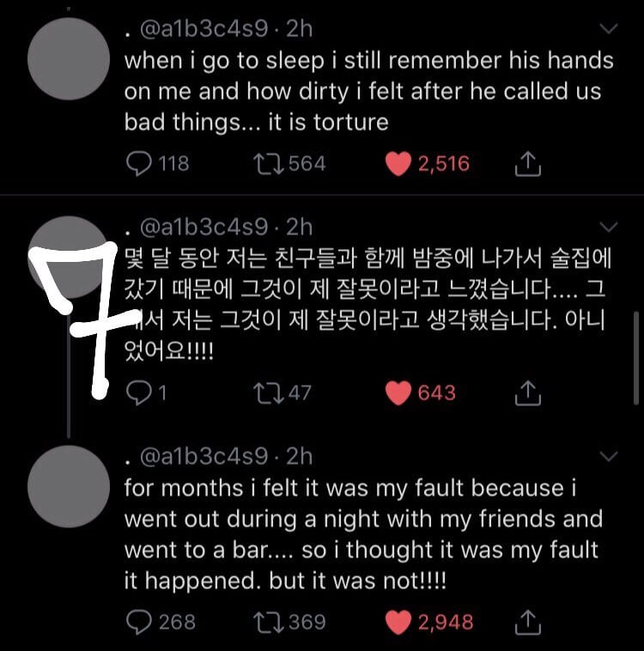Reply to the 'it is torture' tweet
This screenshot has width=644, height=651.
tap(138, 163)
